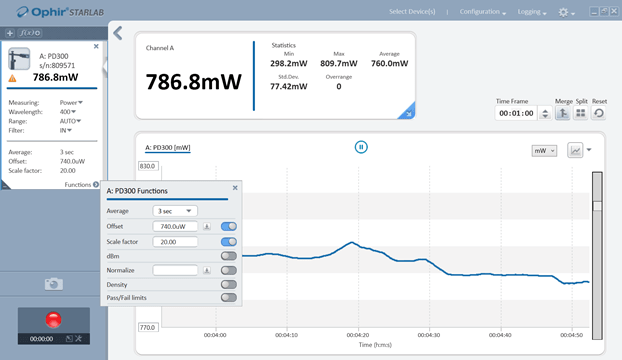Edit the Scale factor value field
The height and width of the screenshot is (360, 622).
(x=175, y=242)
